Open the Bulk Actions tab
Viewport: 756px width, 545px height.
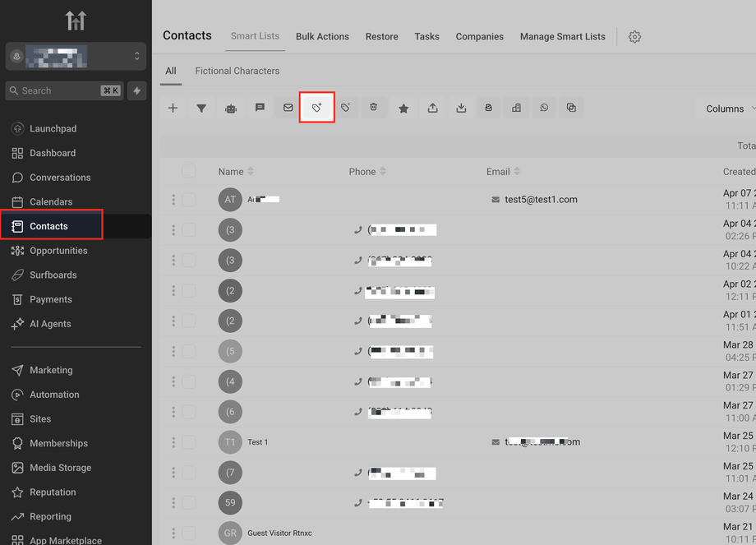tap(322, 37)
